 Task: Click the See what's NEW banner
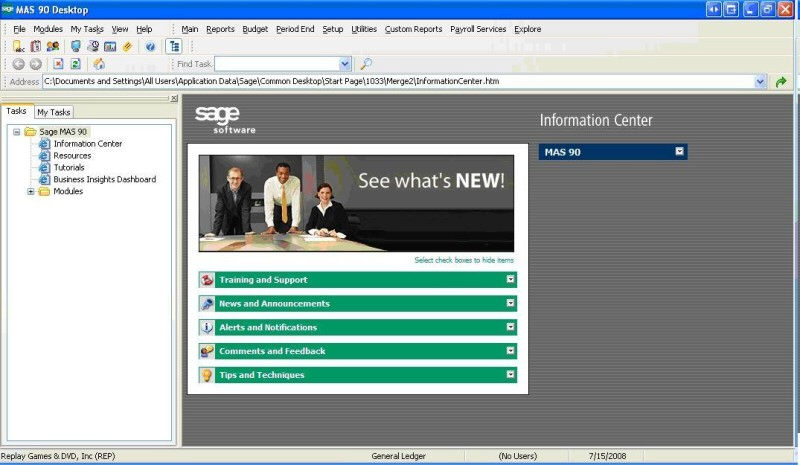356,203
